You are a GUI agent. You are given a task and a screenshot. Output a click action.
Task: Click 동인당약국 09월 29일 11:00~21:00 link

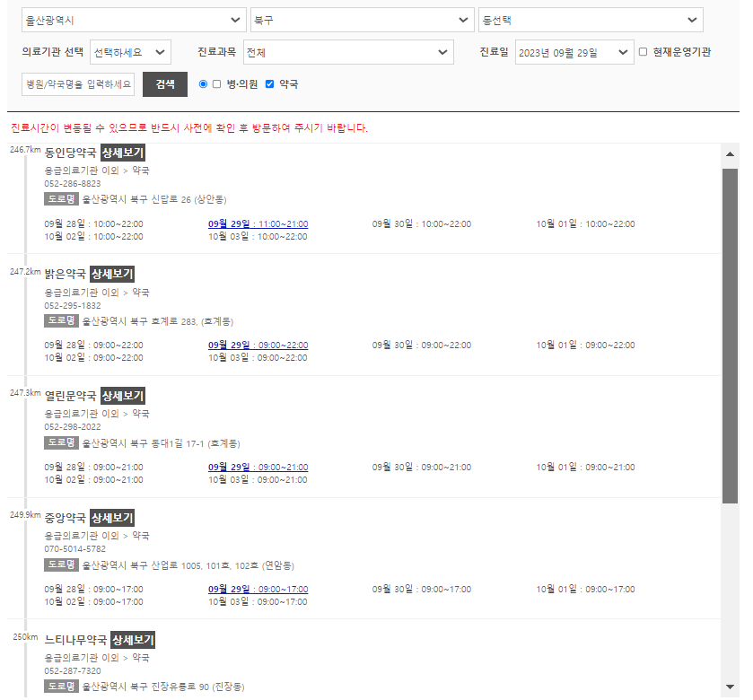coord(258,223)
